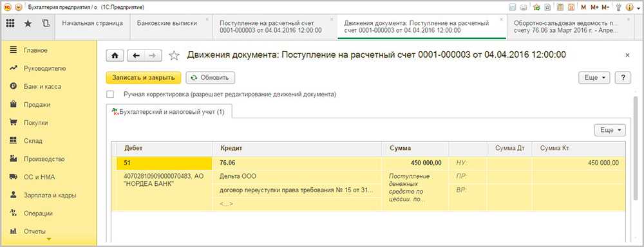Sort by the Кредит column header
Image resolution: width=644 pixels, height=247 pixels.
(x=298, y=149)
